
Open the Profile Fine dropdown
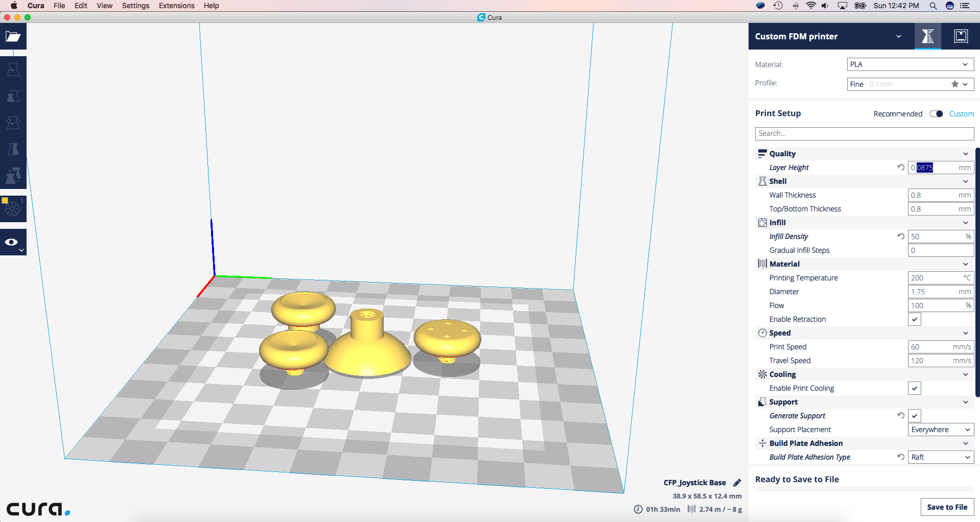click(x=911, y=84)
